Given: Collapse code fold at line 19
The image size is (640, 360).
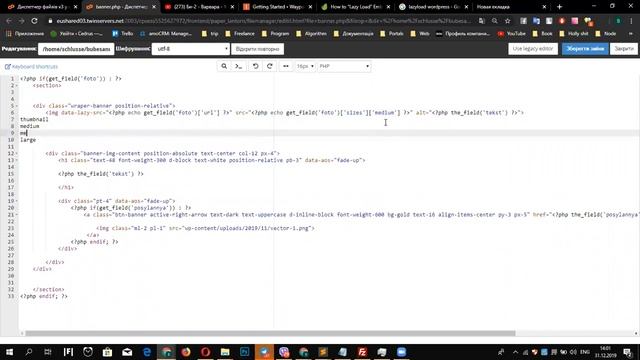Looking at the screenshot, I should (16, 201).
